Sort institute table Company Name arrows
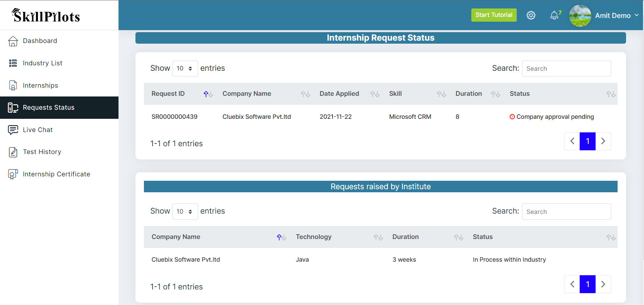644x305 pixels. point(281,237)
